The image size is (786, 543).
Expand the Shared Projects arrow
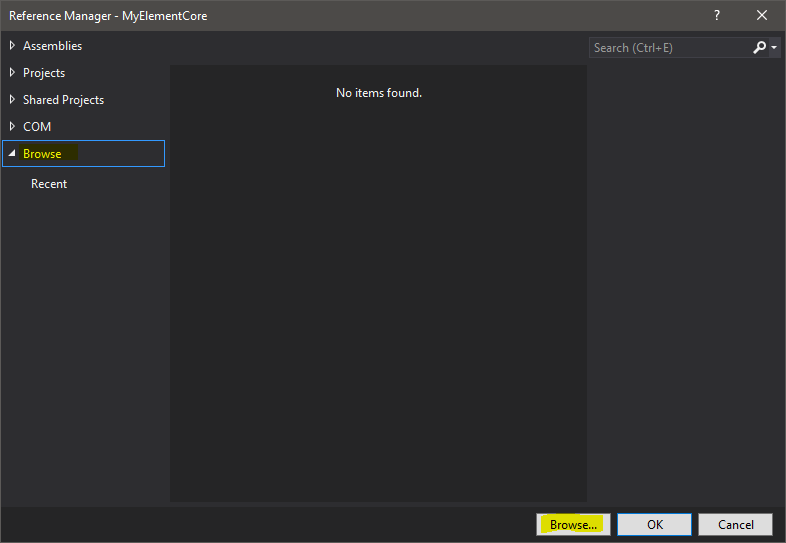point(12,100)
